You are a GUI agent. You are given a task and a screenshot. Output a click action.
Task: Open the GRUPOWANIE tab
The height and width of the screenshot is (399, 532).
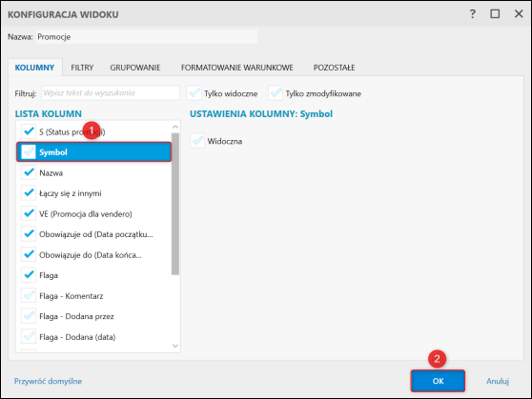135,68
